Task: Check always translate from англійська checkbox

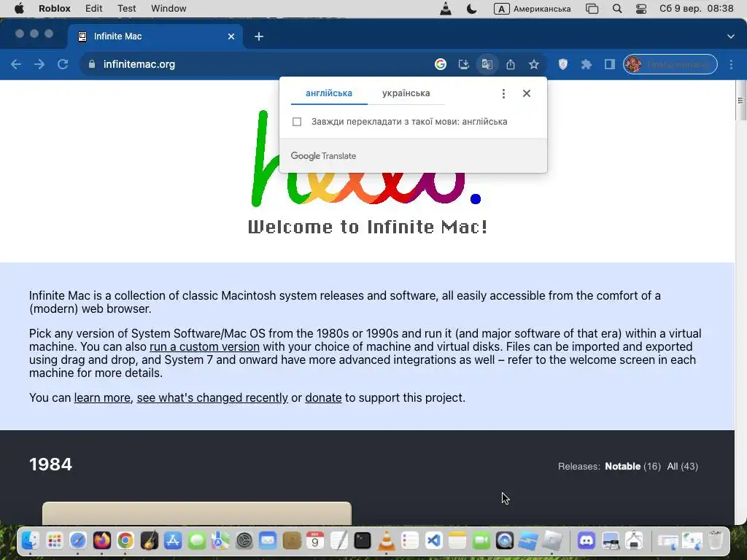Action: coord(297,122)
